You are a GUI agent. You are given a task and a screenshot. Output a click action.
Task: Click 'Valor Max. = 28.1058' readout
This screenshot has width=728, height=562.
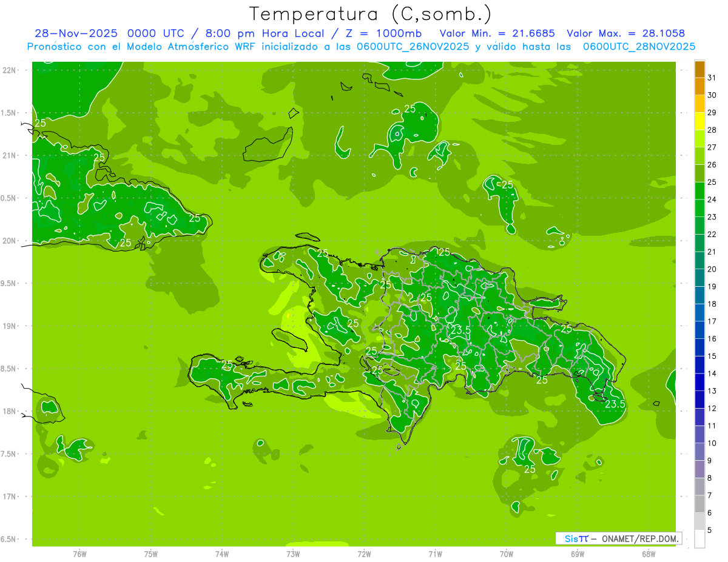[625, 33]
